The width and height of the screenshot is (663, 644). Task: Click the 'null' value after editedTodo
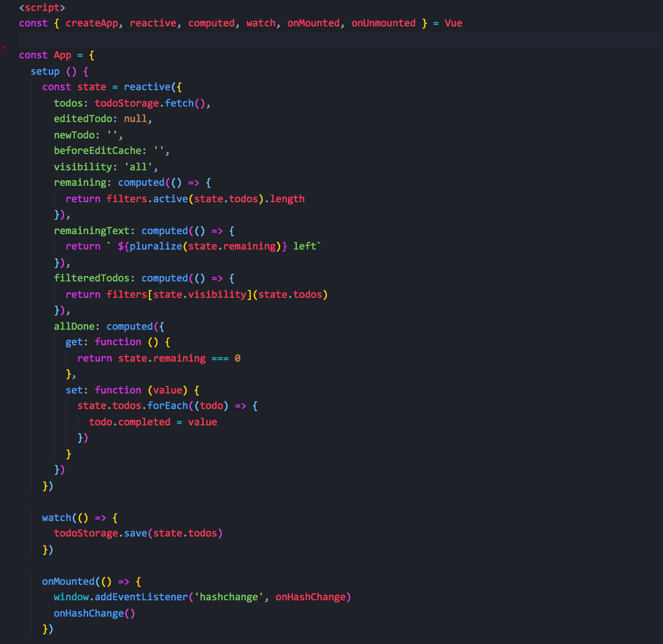point(136,119)
